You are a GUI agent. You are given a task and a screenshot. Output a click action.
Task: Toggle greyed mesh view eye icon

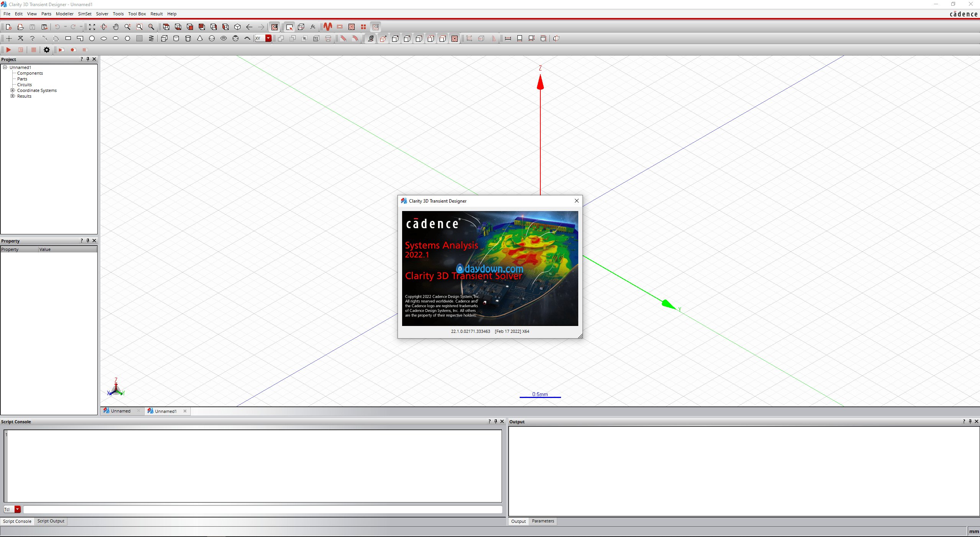click(376, 27)
